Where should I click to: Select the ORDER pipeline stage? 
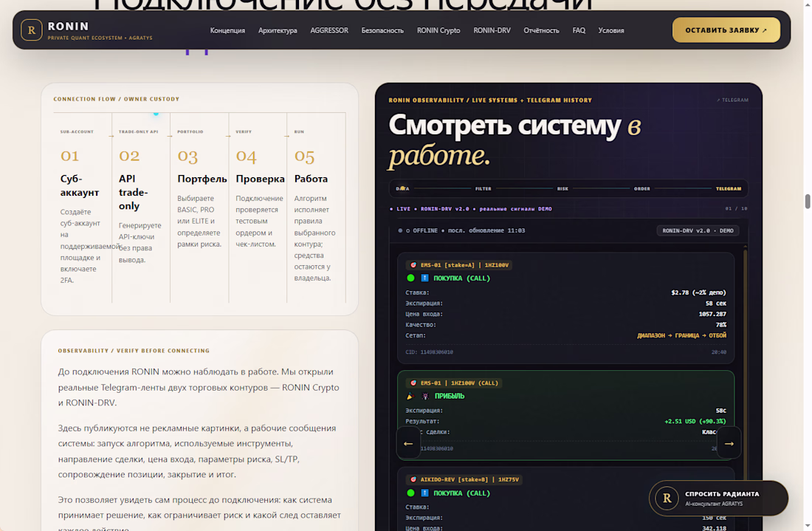[x=641, y=188]
